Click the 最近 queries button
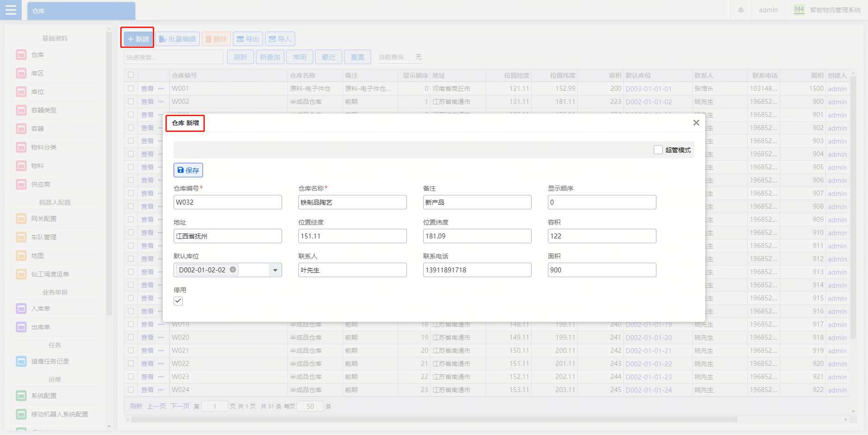The image size is (868, 435). pyautogui.click(x=328, y=57)
